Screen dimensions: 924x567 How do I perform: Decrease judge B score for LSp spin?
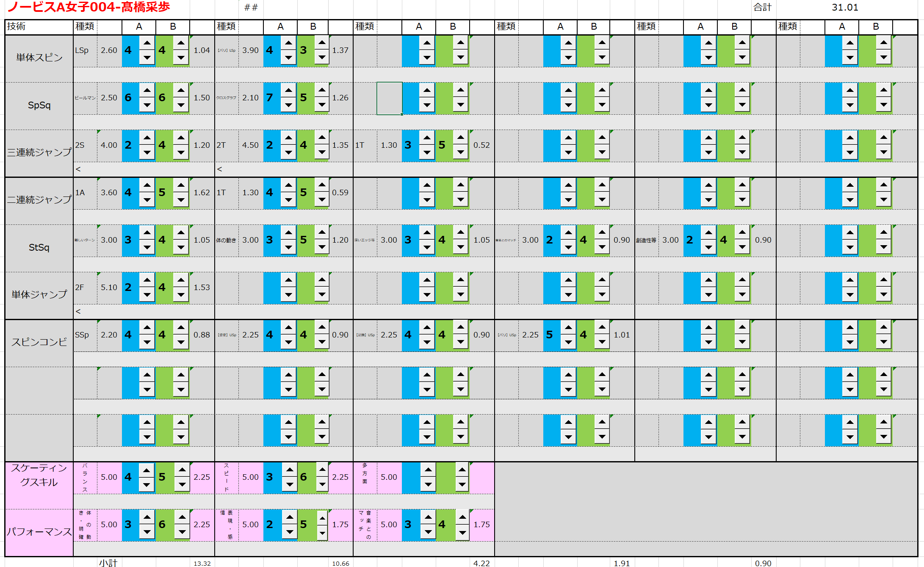point(181,57)
